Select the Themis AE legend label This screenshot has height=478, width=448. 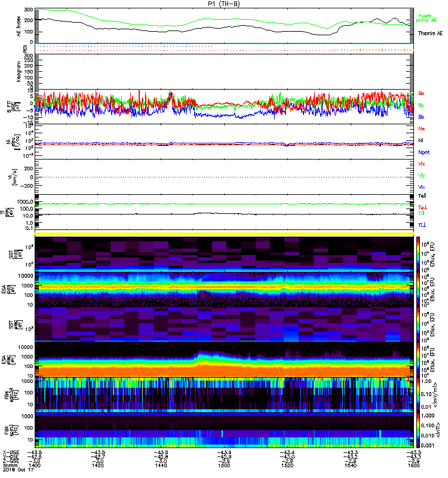[x=430, y=33]
